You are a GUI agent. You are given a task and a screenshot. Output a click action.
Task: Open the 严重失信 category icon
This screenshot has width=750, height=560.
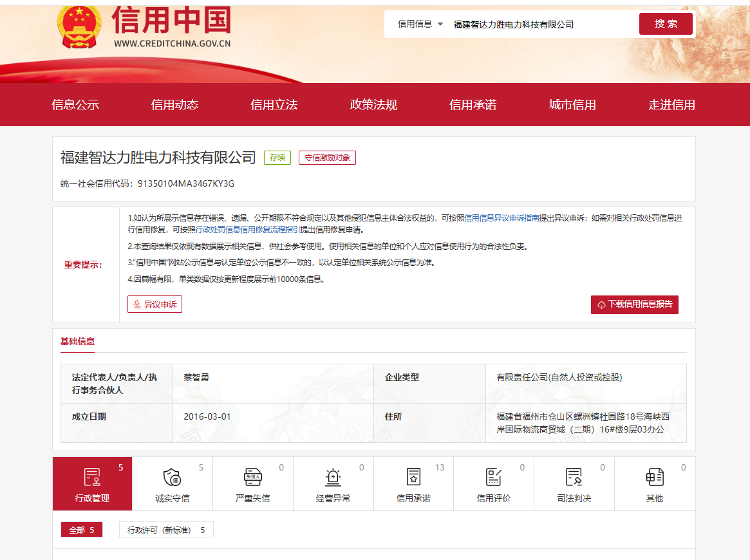point(253,477)
